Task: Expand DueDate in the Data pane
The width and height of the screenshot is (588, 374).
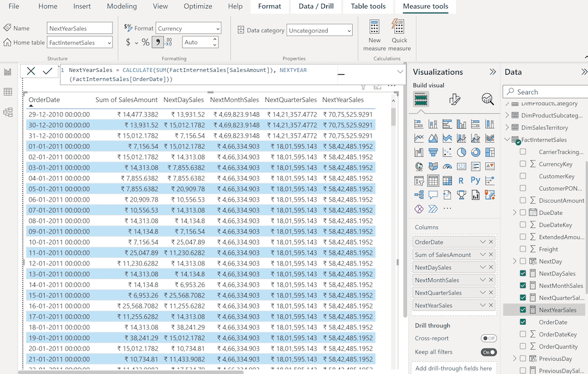Action: coord(516,212)
